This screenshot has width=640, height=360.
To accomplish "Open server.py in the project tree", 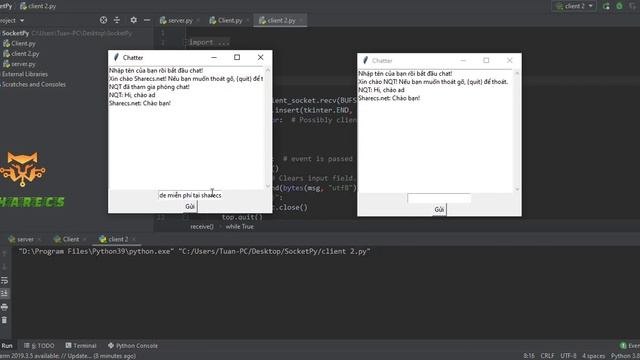I will pos(20,64).
